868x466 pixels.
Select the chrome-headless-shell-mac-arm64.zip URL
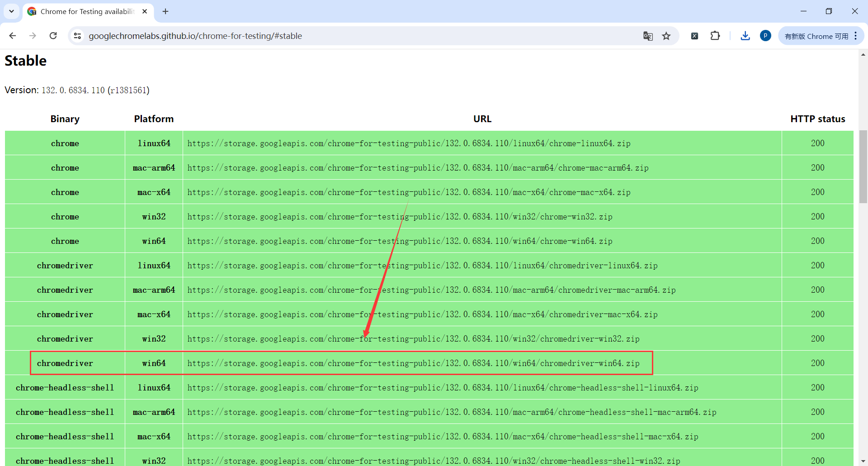point(452,412)
